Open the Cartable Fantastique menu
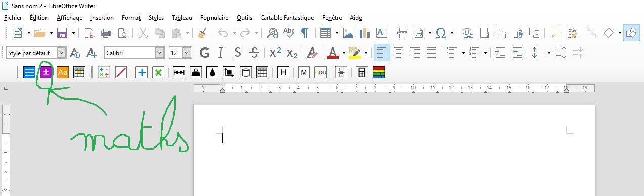Viewport: 644px width, 196px height. (287, 18)
